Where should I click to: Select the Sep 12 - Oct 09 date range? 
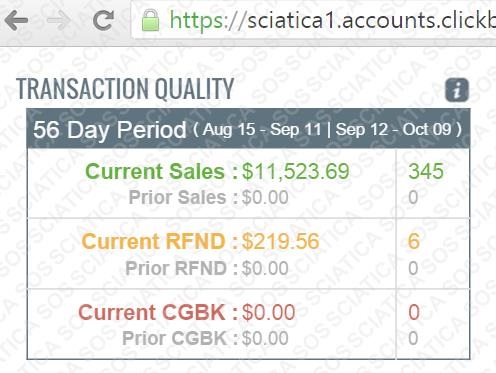tap(393, 129)
